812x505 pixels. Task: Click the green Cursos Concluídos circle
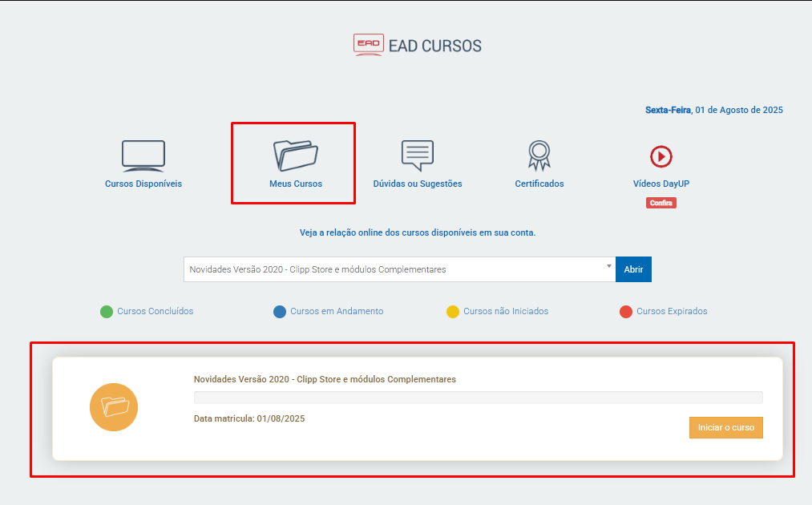coord(107,312)
